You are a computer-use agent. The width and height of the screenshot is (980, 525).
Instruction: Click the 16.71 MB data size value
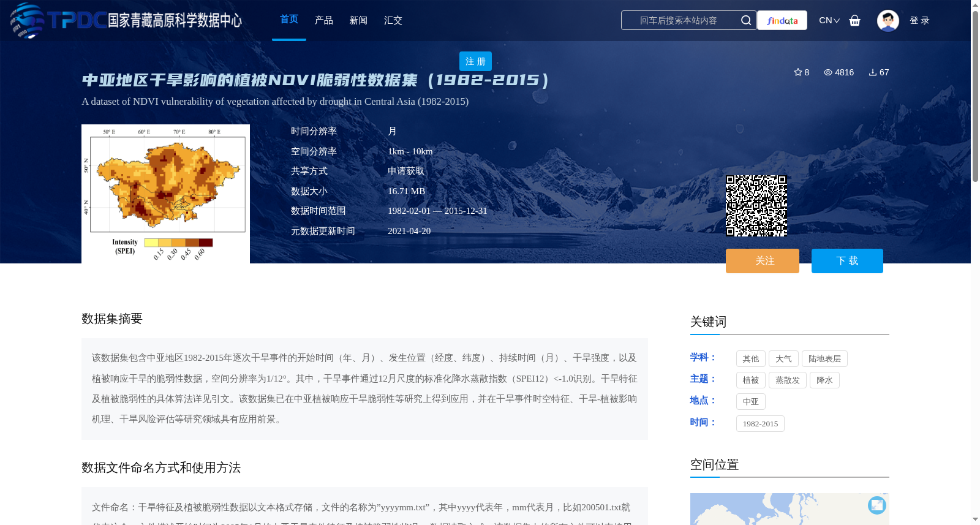pos(406,191)
